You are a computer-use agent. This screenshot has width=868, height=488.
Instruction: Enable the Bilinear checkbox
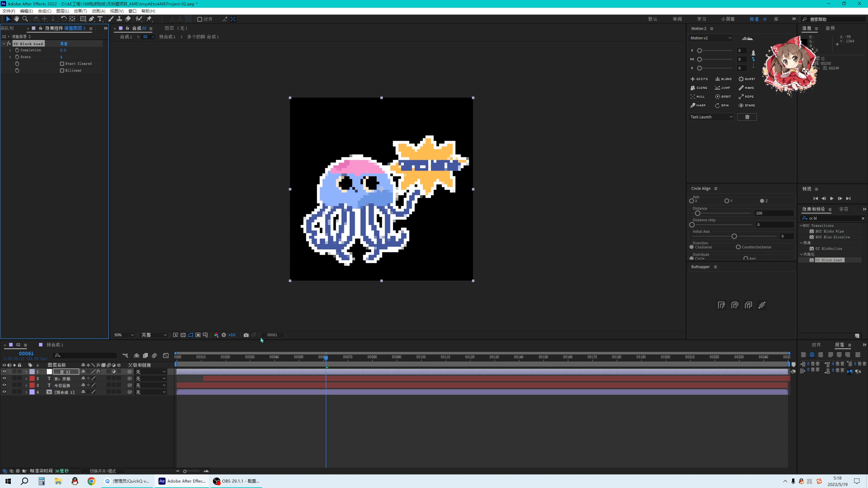coord(62,70)
